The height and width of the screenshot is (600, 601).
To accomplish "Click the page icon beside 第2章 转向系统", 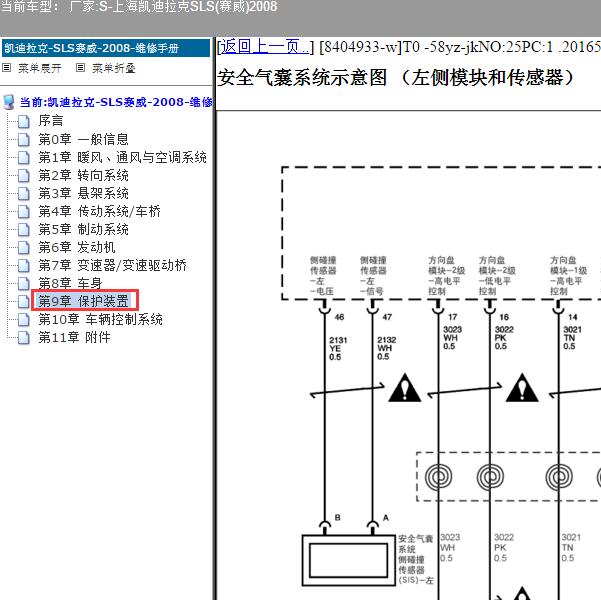I will [x=24, y=176].
